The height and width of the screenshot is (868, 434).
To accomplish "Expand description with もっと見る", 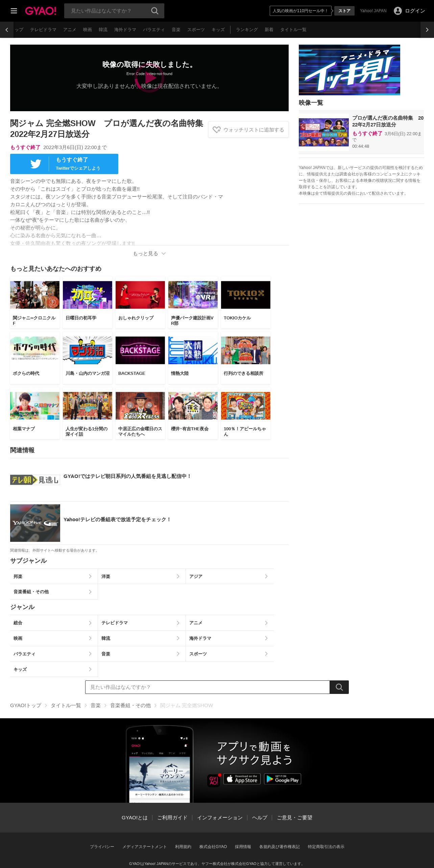I will coord(149,254).
